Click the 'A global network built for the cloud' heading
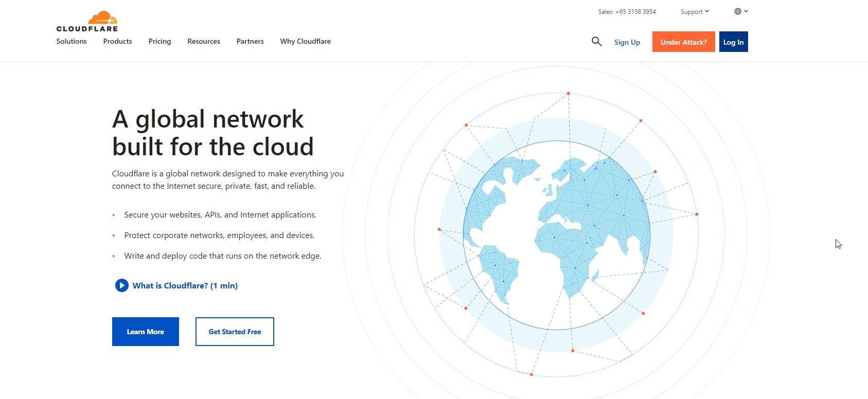 tap(213, 133)
